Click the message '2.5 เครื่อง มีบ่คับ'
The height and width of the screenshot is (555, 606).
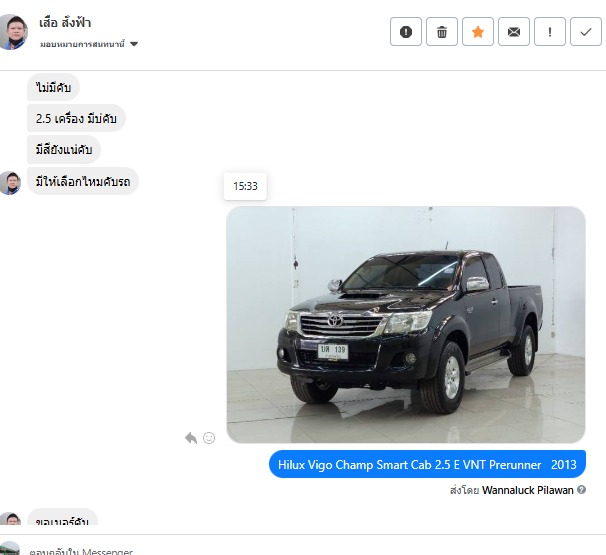coord(76,118)
